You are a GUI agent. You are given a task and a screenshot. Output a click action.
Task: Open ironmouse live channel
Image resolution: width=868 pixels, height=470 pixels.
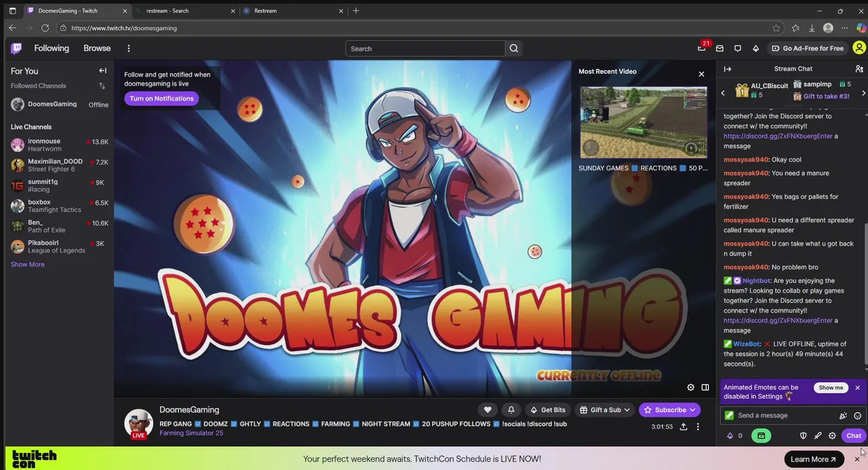(59, 145)
